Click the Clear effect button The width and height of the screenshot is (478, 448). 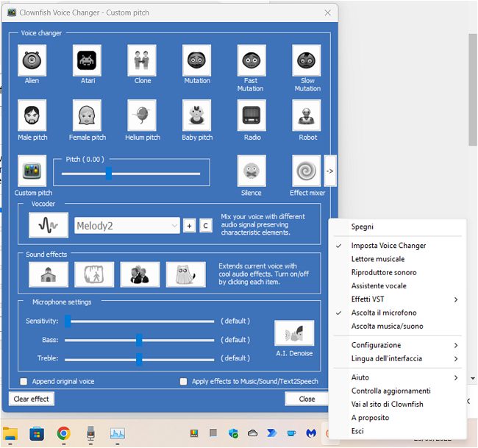(x=32, y=399)
